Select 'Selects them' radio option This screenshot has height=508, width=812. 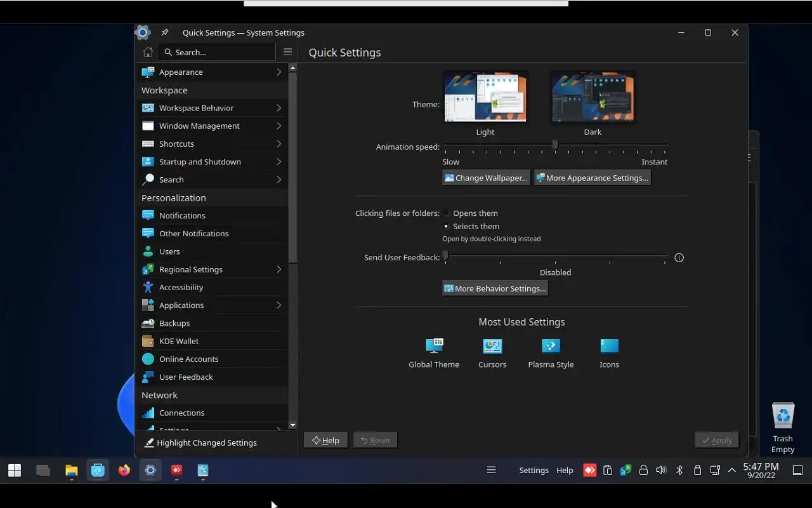click(446, 226)
